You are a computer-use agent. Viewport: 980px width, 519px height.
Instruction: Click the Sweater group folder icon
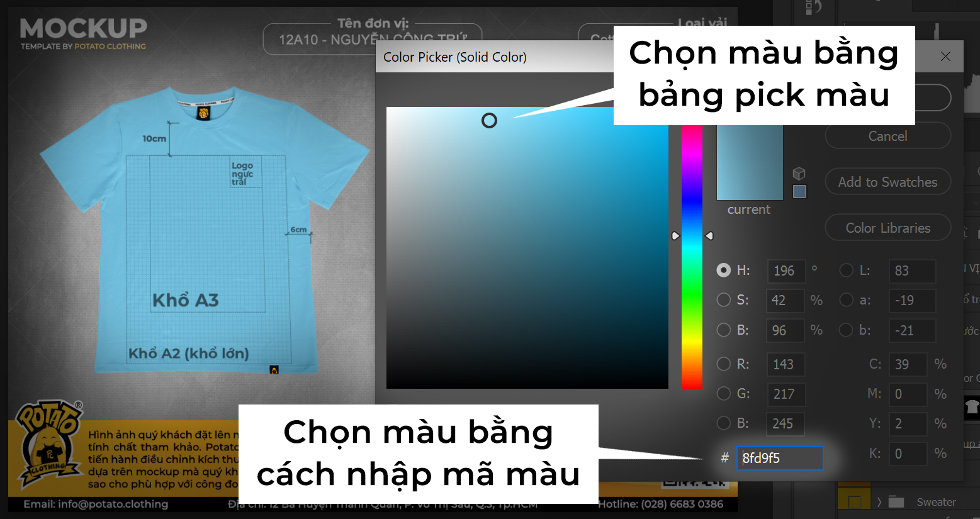pos(896,501)
